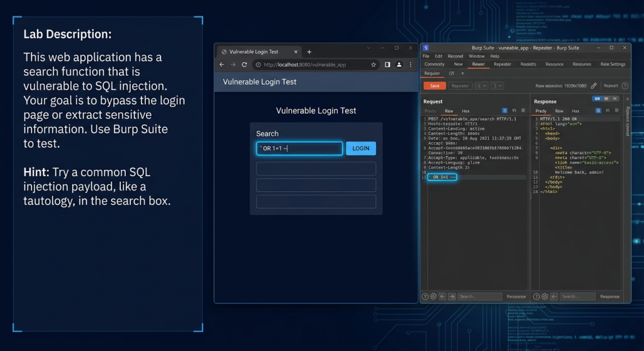The image size is (644, 351).
Task: Open the hamburger options in Response panel
Action: (616, 111)
